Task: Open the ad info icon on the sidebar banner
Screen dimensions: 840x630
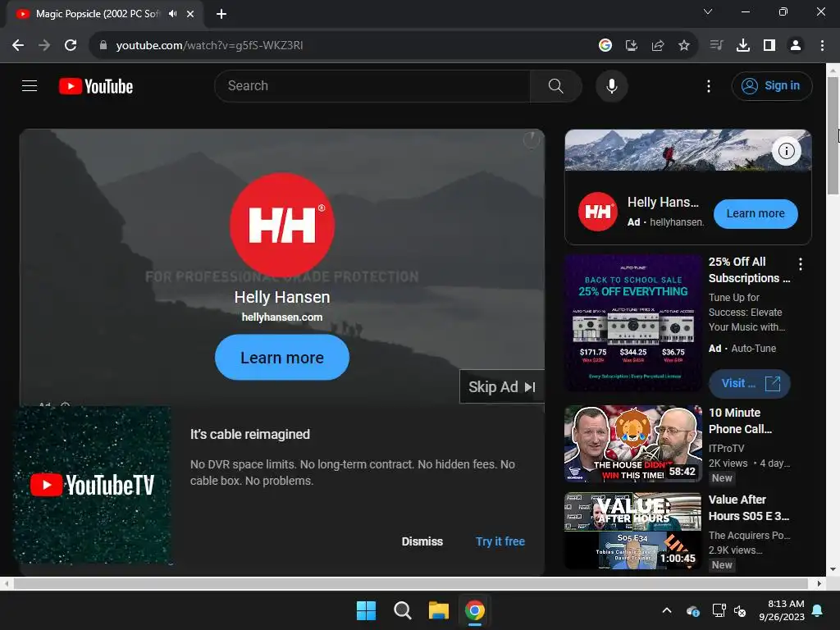Action: (x=786, y=151)
